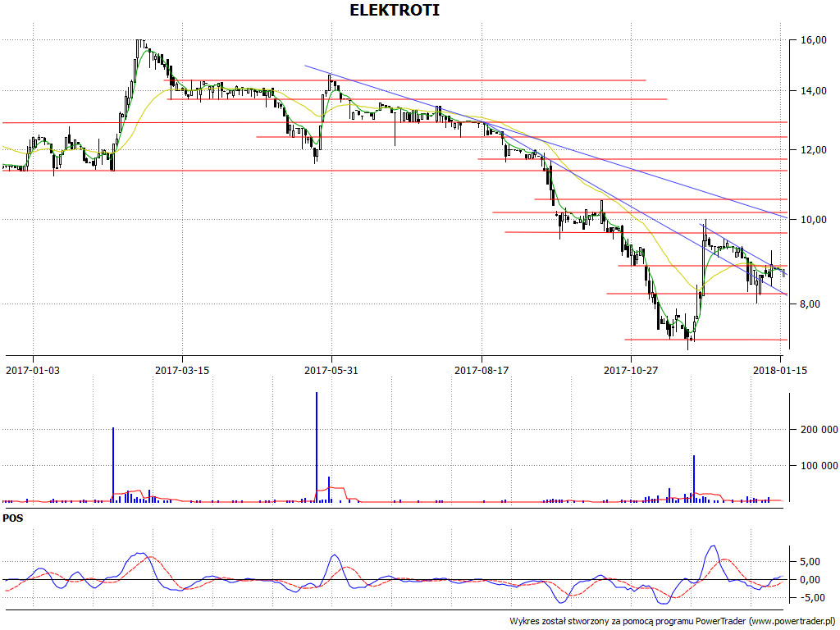The width and height of the screenshot is (840, 630).
Task: Click the 16,00 price axis label
Action: (813, 40)
